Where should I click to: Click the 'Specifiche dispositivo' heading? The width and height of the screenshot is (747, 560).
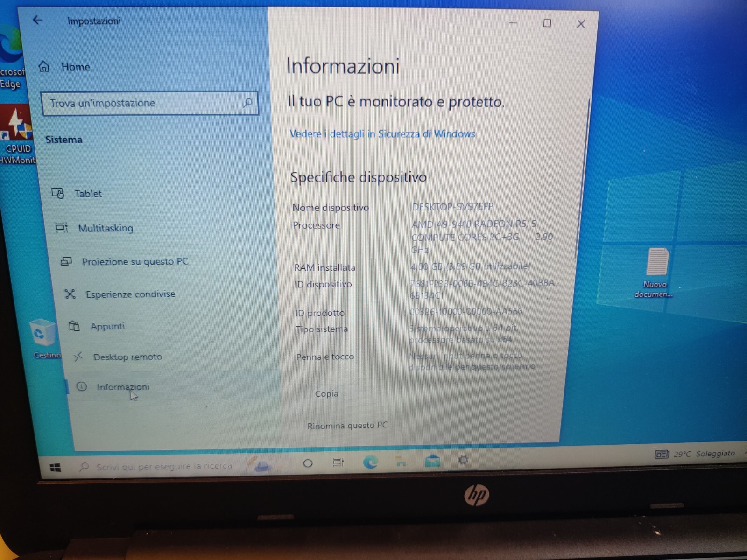(x=358, y=177)
